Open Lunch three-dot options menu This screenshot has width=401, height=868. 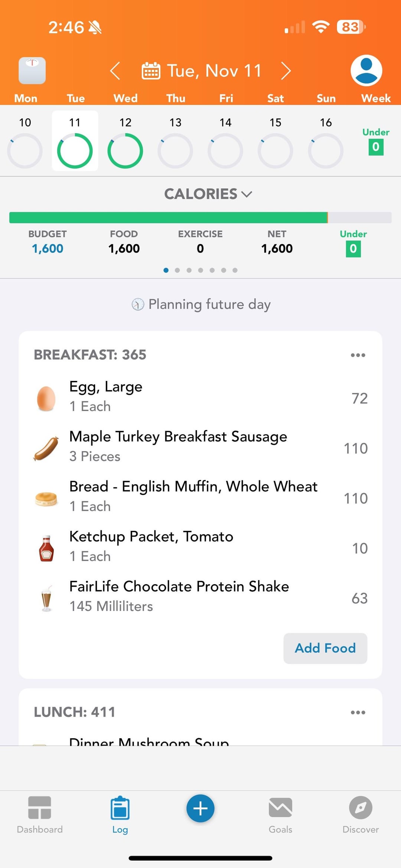[358, 712]
